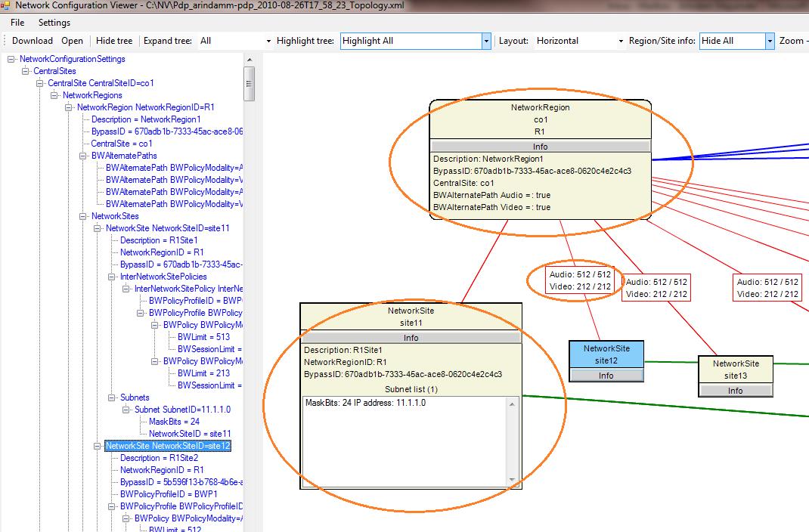809x532 pixels.
Task: Select the NetworkSite site13 node header
Action: [x=736, y=370]
